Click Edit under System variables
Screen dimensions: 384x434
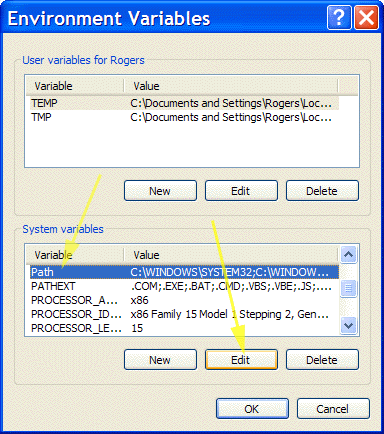pyautogui.click(x=241, y=360)
